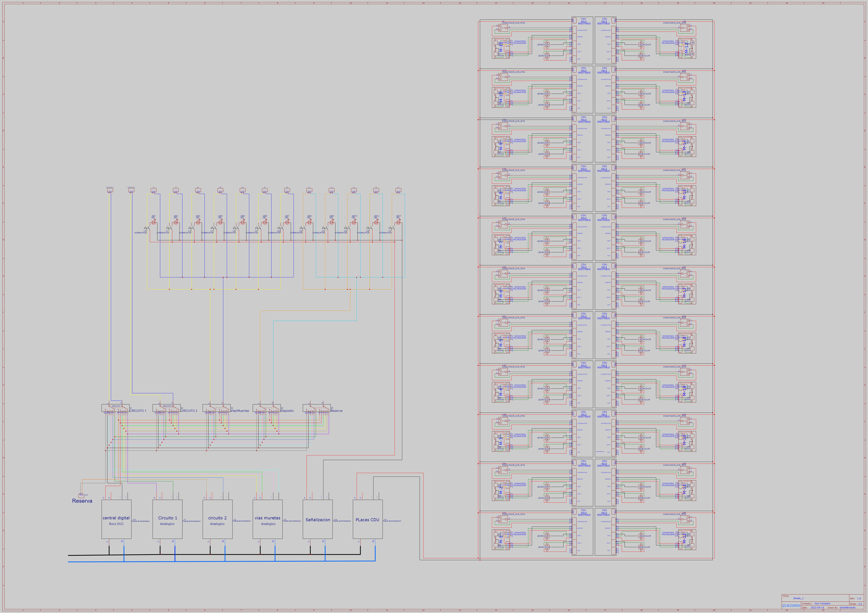Click the black L mains bus line
Screen dimensions: 868x613
coord(214,555)
